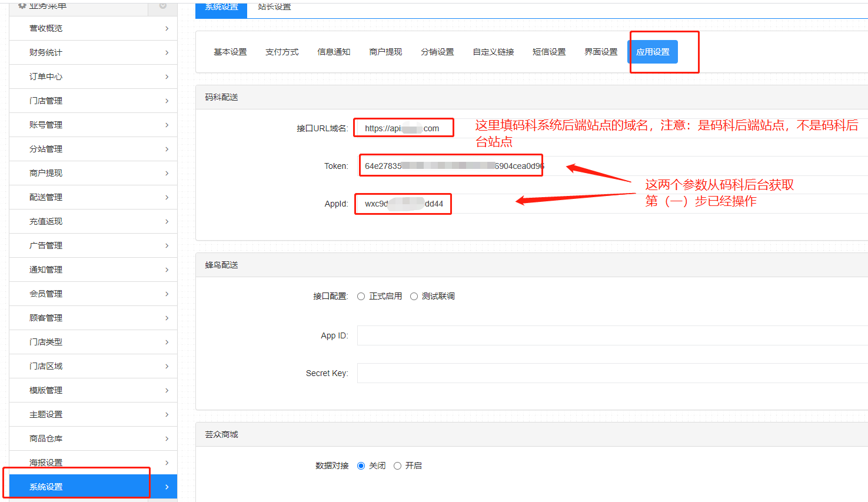Viewport: 868px width, 502px height.
Task: Enable 开启 for 数据对接
Action: coord(398,465)
